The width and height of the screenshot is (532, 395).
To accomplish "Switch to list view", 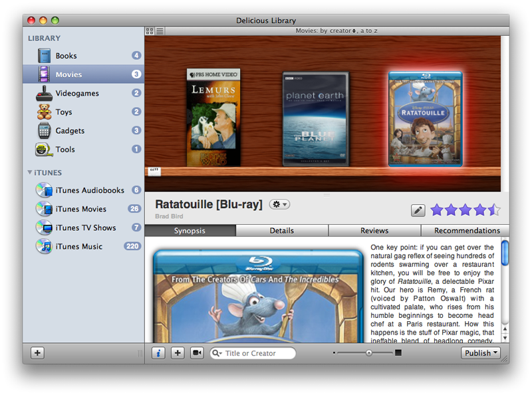I will (x=160, y=31).
